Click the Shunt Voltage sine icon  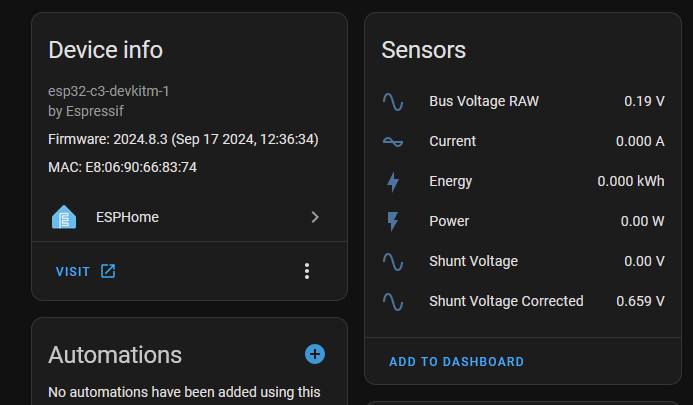pos(393,261)
